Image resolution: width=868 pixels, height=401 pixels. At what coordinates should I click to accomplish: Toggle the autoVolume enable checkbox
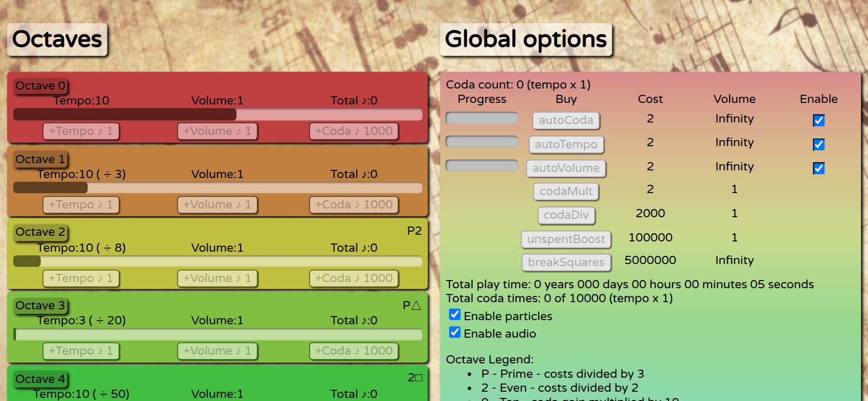pos(819,168)
